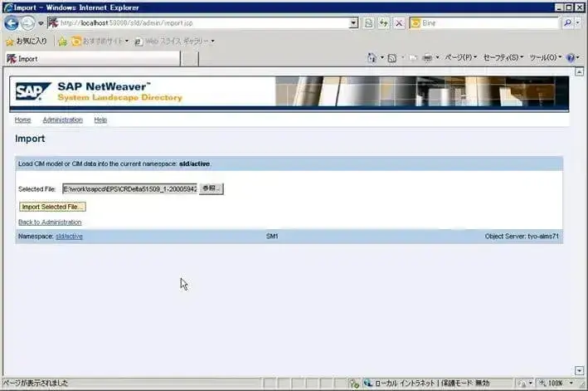Open the ページ(P) menu
The width and height of the screenshot is (588, 391).
tap(460, 57)
